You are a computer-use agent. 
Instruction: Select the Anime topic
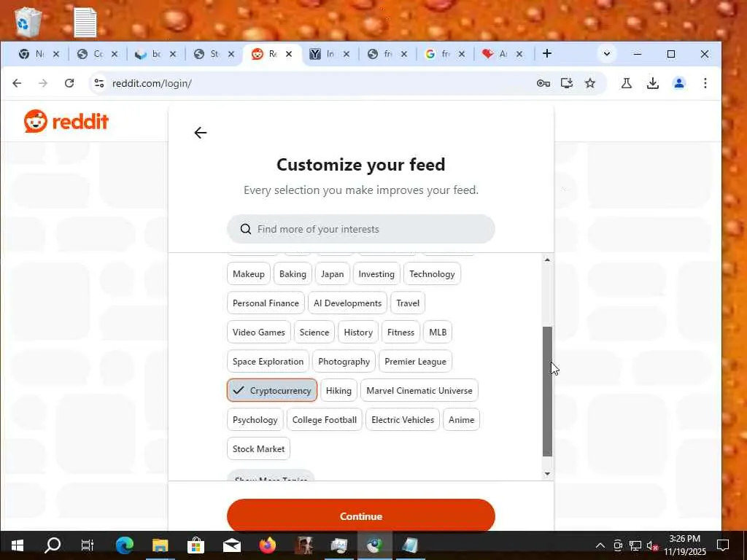[461, 419]
